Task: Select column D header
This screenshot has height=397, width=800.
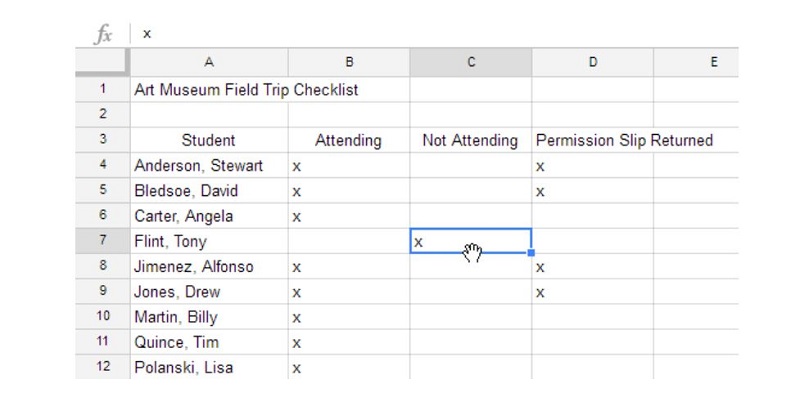Action: (x=592, y=62)
